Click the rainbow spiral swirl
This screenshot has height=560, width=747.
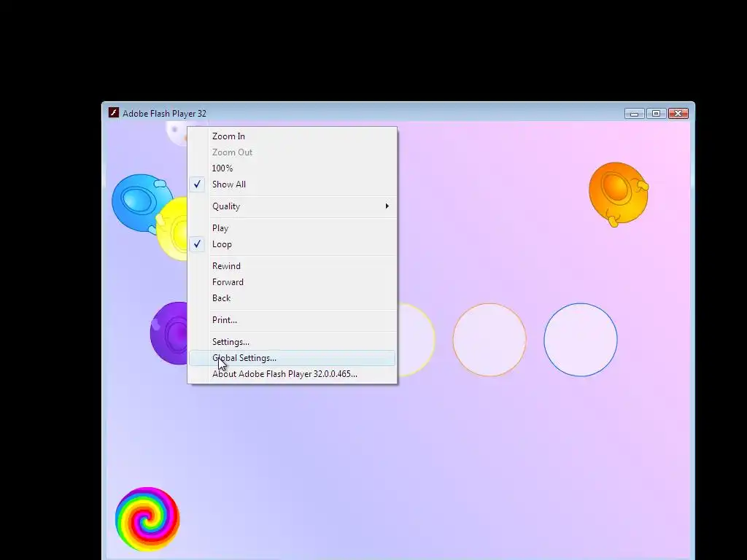pos(147,519)
